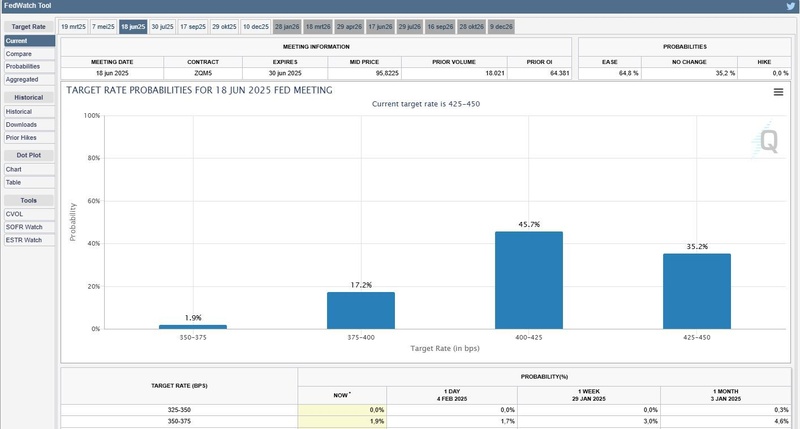This screenshot has height=429, width=800.
Task: Open the Probabilities view in sidebar
Action: (x=30, y=66)
